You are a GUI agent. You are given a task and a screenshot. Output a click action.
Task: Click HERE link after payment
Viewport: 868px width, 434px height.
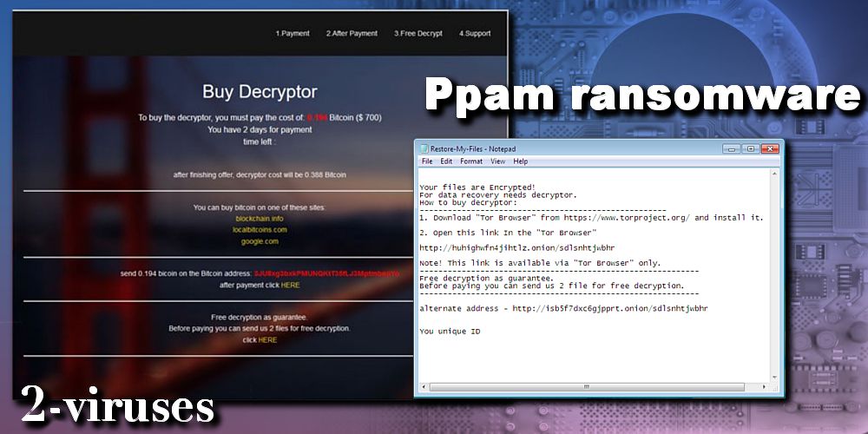(290, 285)
